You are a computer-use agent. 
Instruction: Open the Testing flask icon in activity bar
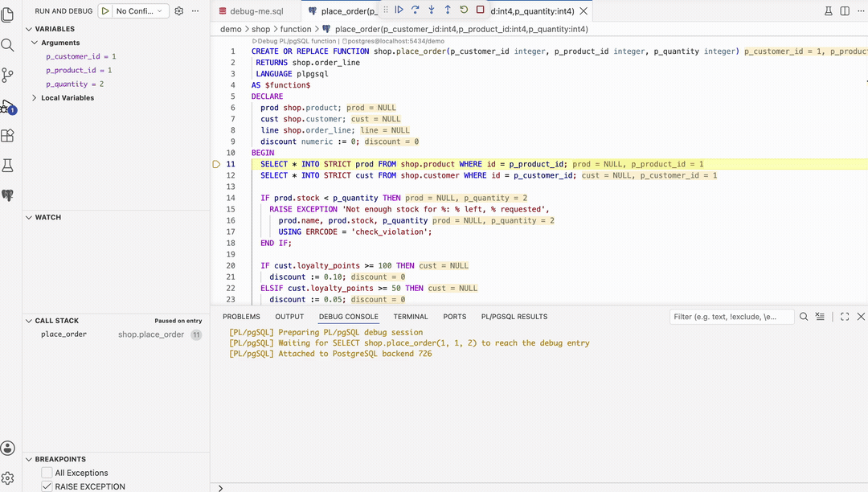[8, 166]
